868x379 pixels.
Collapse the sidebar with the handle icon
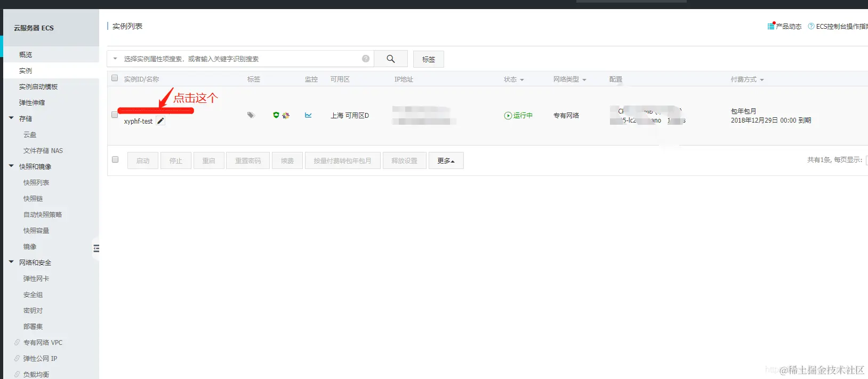coord(96,248)
